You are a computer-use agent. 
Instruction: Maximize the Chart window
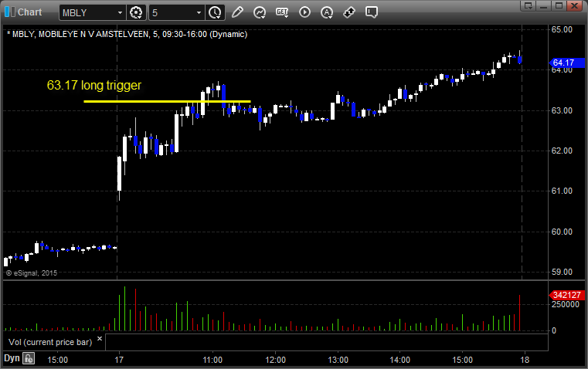coord(559,5)
